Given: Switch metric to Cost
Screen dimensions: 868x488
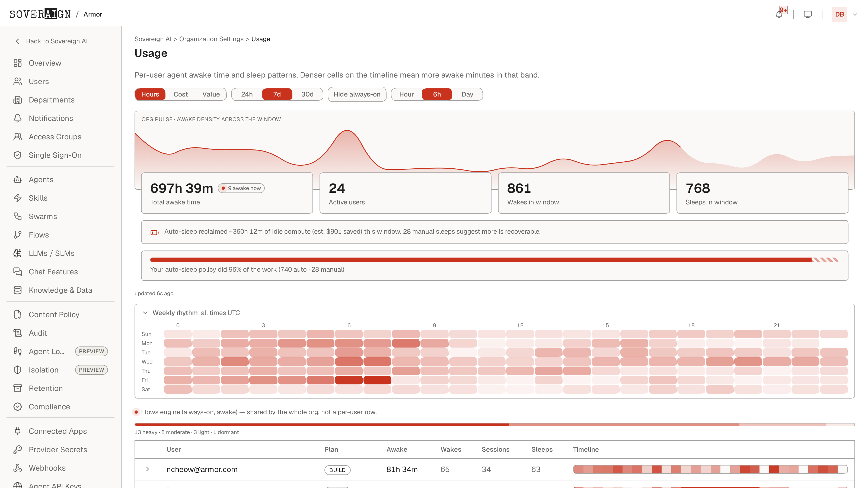Looking at the screenshot, I should tap(181, 94).
